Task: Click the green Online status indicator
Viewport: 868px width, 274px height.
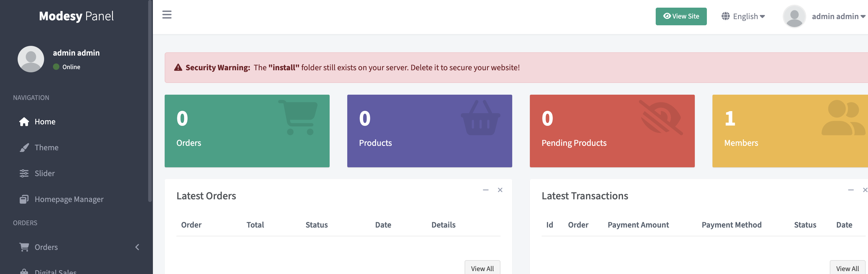Action: pyautogui.click(x=56, y=67)
